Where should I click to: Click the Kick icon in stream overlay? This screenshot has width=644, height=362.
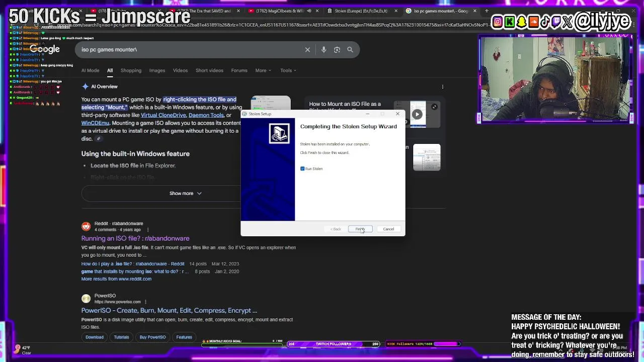[510, 22]
